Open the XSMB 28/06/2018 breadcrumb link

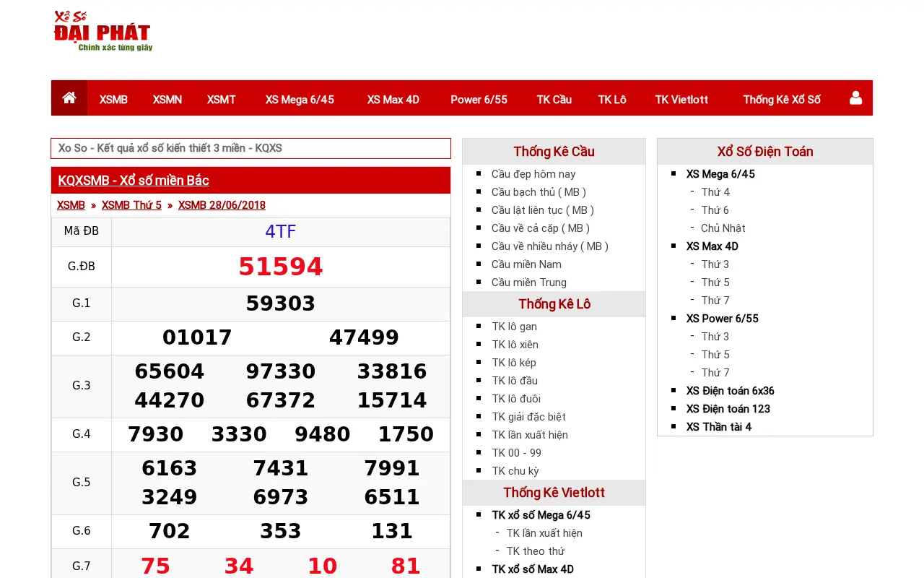pos(222,205)
